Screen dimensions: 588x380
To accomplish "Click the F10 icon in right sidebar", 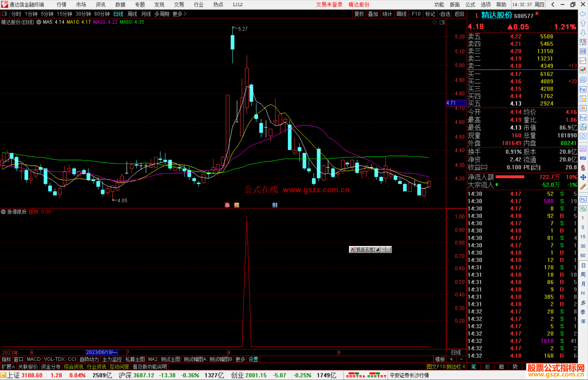I will [583, 89].
